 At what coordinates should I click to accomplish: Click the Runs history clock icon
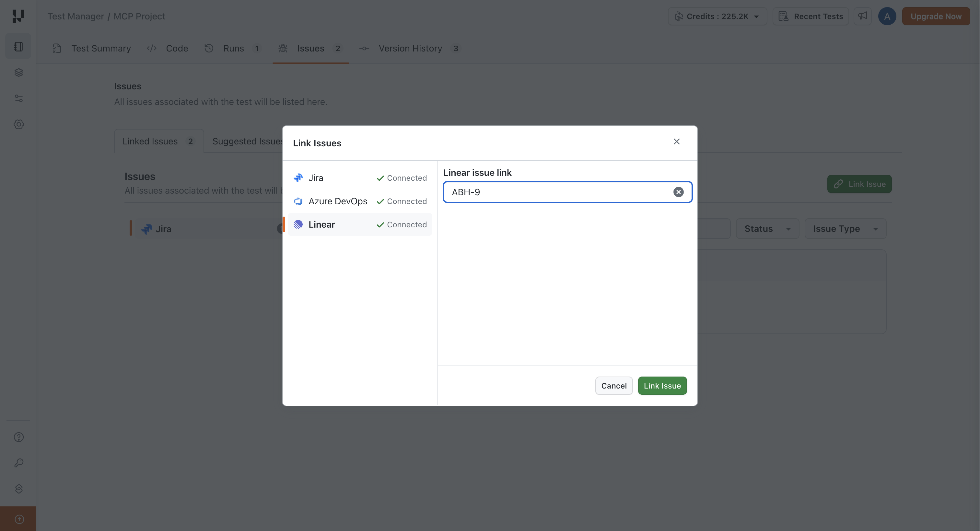tap(209, 48)
